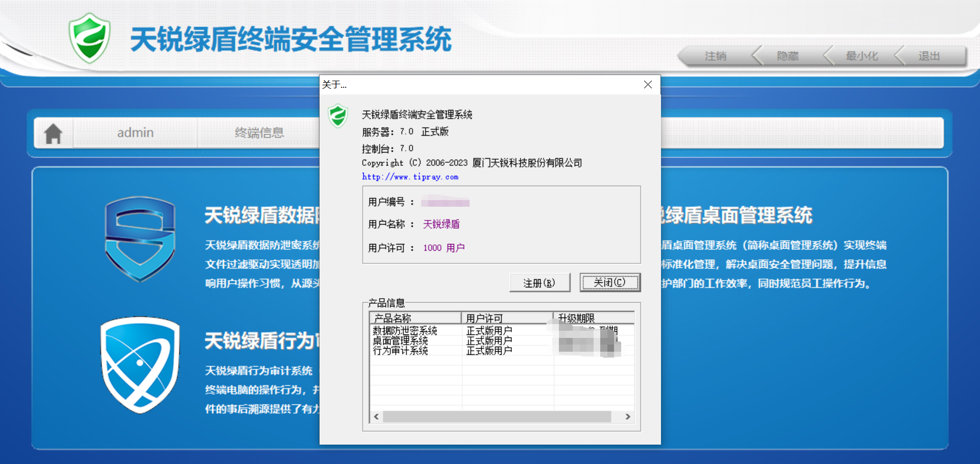Click the 隐藏 button in header

788,56
